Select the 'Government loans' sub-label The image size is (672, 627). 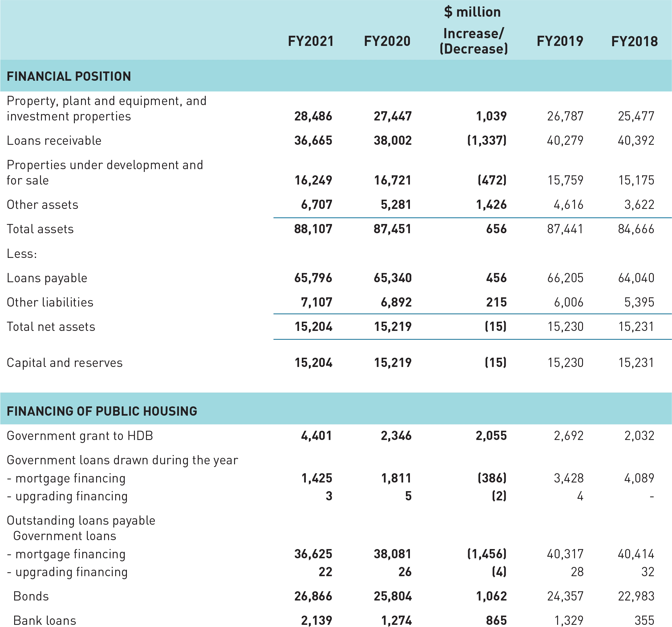65,536
